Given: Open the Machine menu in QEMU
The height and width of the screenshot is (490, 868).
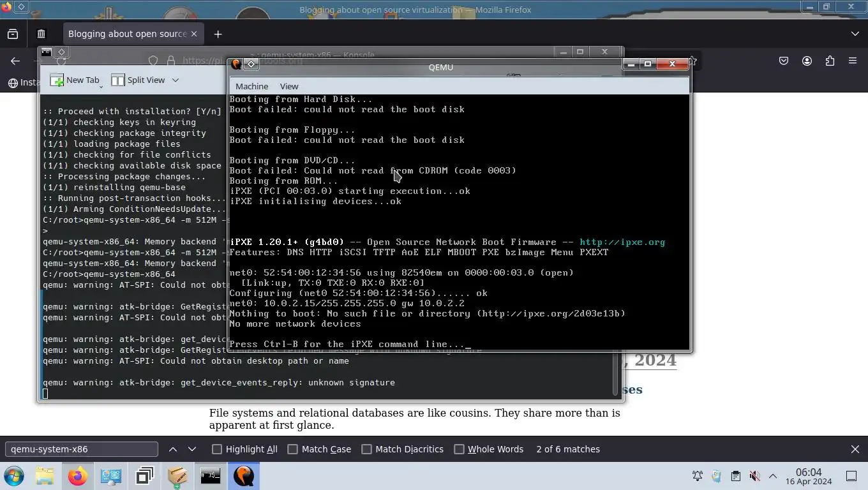Looking at the screenshot, I should tap(251, 86).
